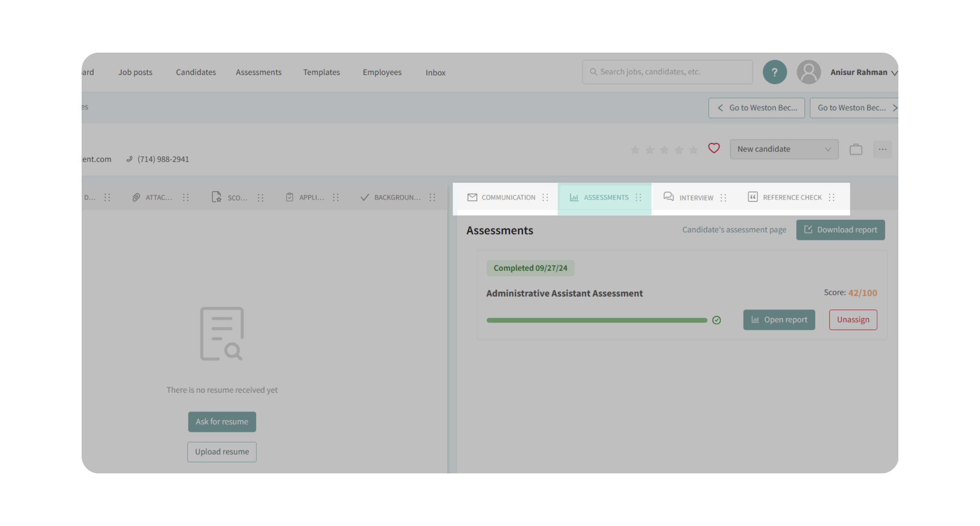Click the search jobs and candidates field
The image size is (980, 526).
click(x=667, y=72)
